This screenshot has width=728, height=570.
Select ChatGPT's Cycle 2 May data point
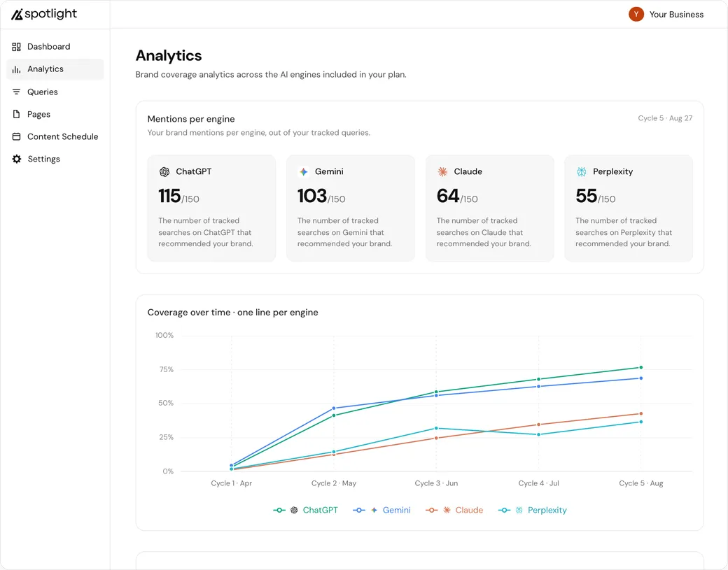334,415
